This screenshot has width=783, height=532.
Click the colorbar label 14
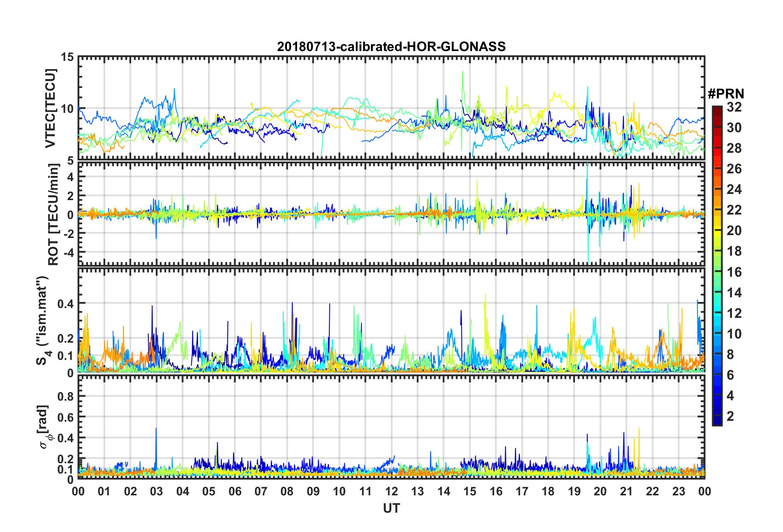[x=734, y=293]
